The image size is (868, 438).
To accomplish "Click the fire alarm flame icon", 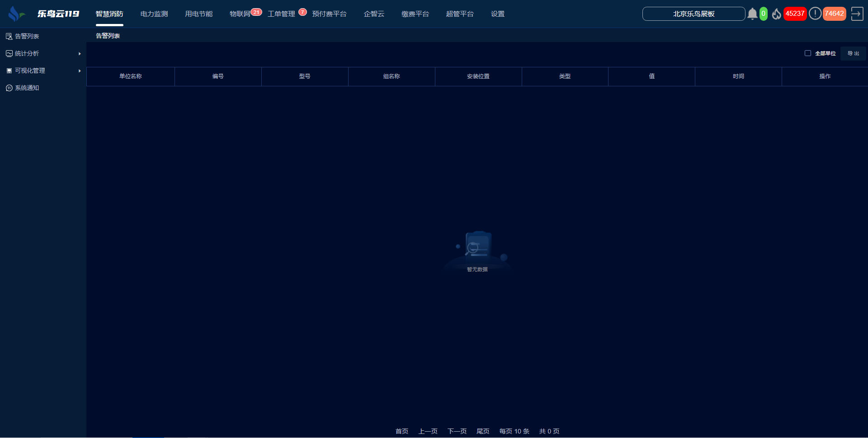I will (776, 14).
